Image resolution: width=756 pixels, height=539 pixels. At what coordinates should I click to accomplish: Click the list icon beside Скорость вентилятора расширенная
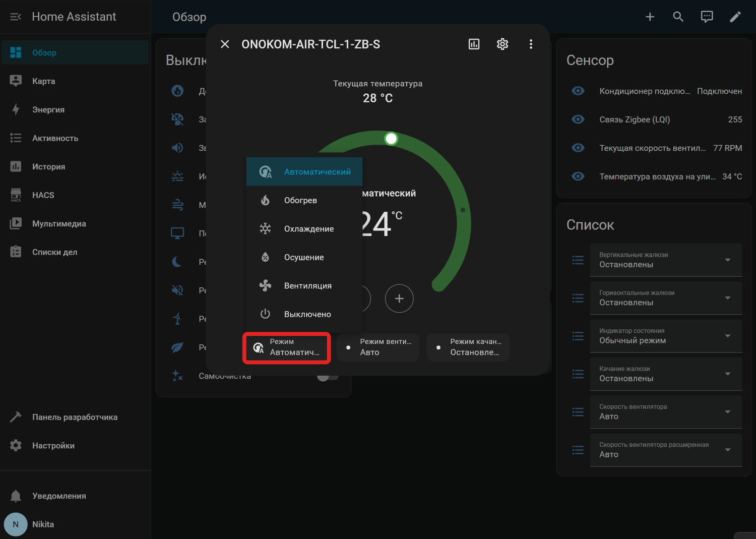pyautogui.click(x=578, y=450)
